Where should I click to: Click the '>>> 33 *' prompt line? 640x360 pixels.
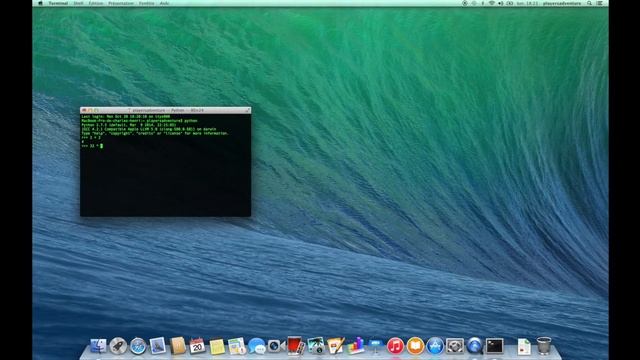coord(92,146)
